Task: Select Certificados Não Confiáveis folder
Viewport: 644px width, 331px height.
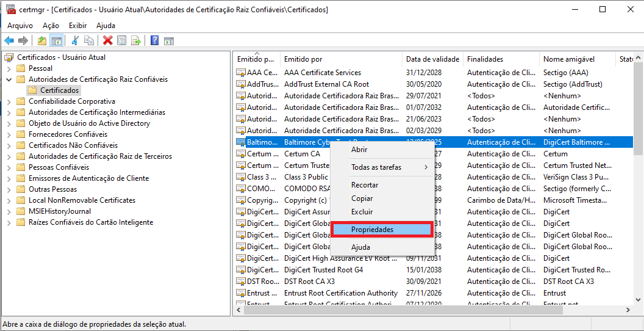Action: tap(73, 145)
